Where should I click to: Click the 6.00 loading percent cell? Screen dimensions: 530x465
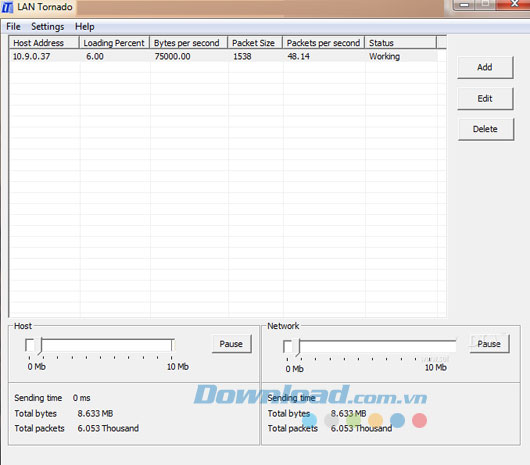tap(95, 56)
